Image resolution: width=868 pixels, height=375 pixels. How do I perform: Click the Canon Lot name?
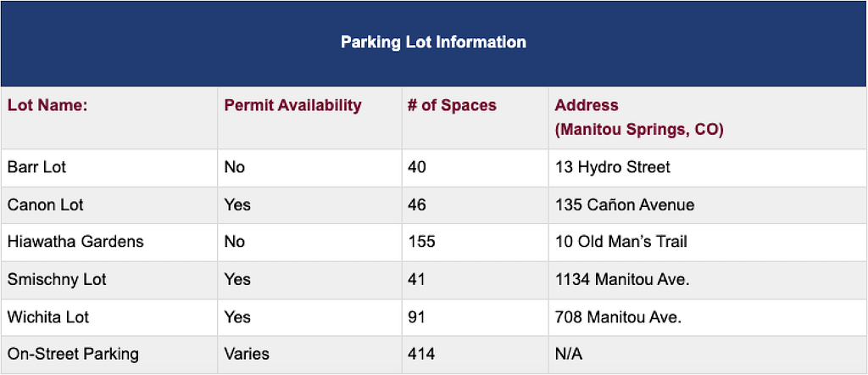pyautogui.click(x=46, y=205)
